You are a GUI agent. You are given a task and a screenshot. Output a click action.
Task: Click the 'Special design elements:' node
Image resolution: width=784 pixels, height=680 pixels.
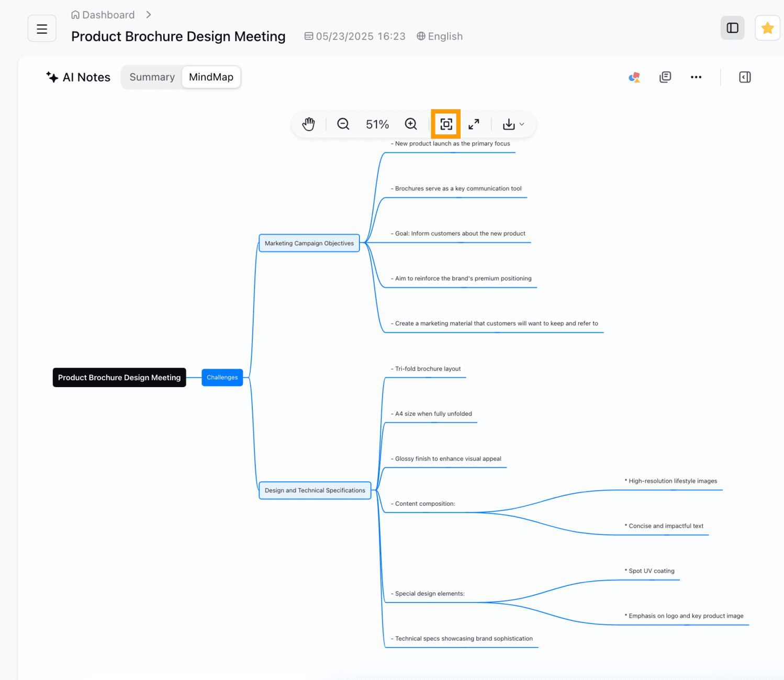click(428, 594)
